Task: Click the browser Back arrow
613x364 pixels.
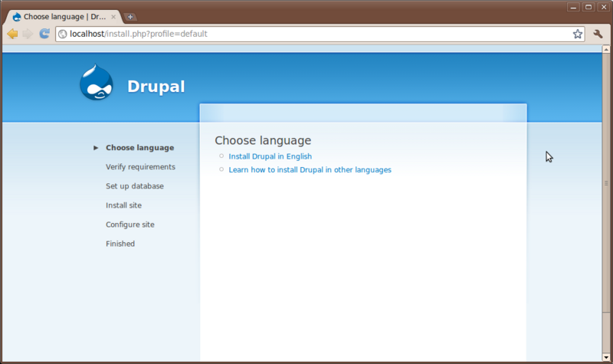Action: 12,34
